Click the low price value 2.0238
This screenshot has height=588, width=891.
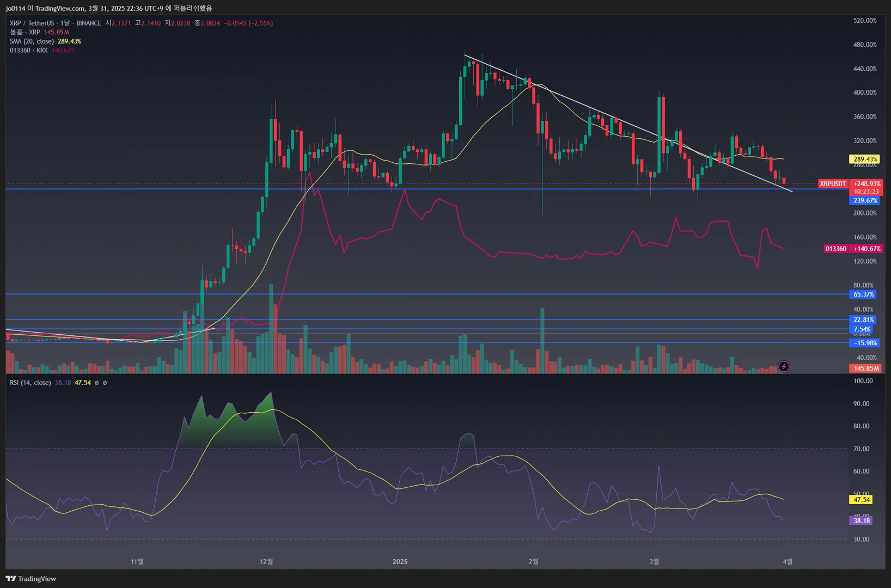click(x=181, y=23)
